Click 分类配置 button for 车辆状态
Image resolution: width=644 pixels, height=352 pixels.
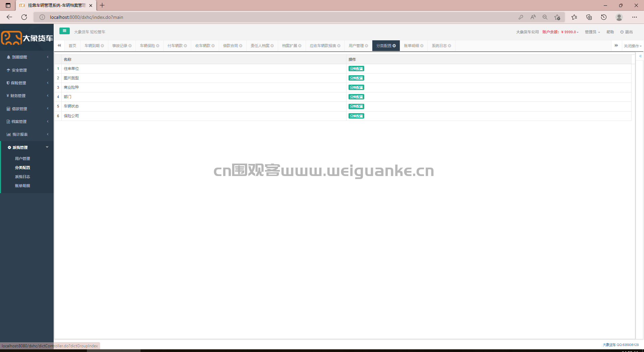point(356,106)
